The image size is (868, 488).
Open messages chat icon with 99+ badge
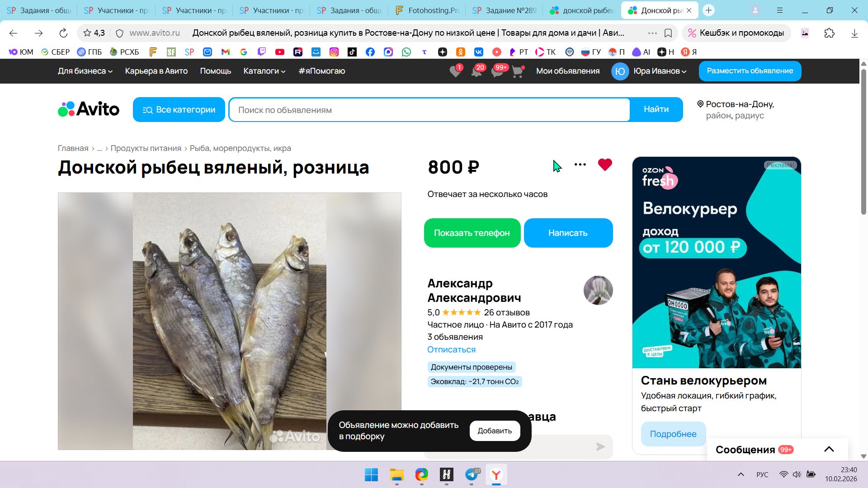coord(497,71)
